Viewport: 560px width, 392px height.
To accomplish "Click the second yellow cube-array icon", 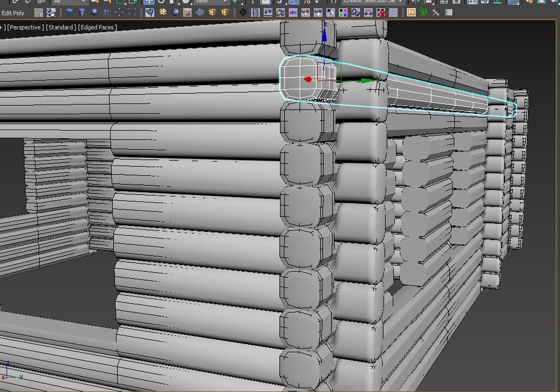I will (225, 13).
